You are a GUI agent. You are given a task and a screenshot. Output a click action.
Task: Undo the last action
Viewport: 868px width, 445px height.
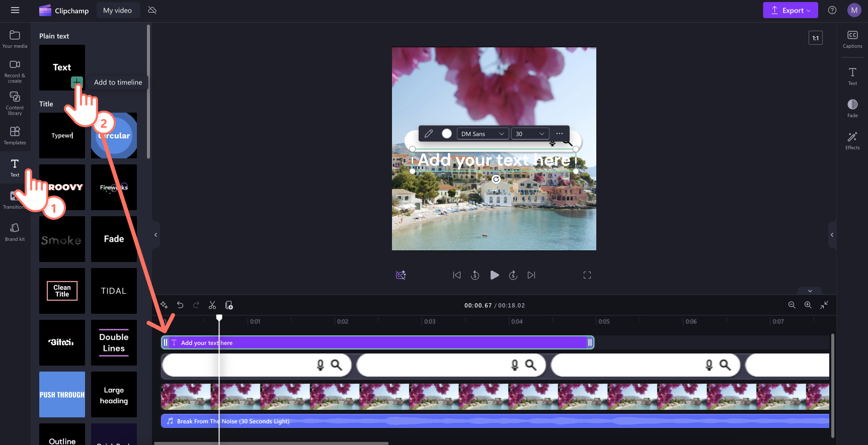pos(180,305)
